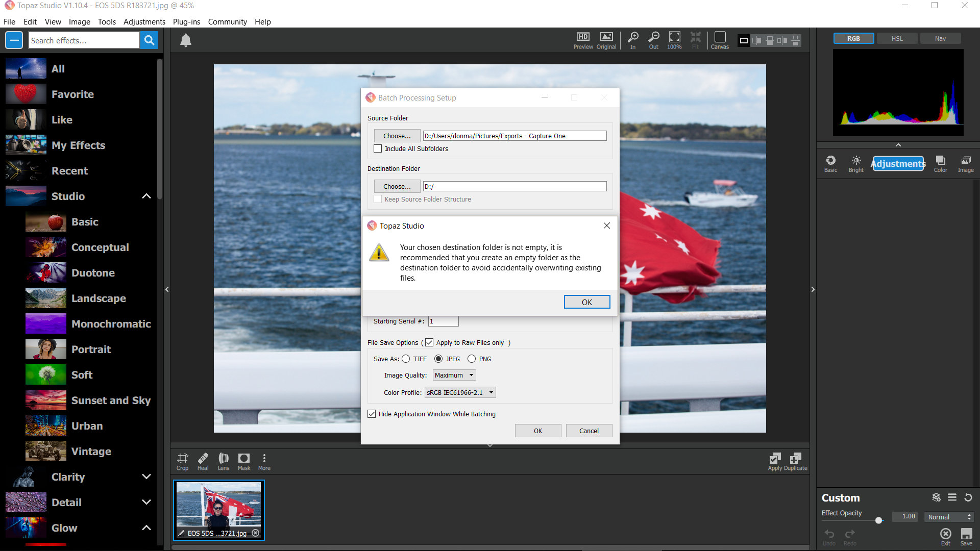Click the Zoom In magnifier
Image resolution: width=980 pixels, height=551 pixels.
(x=633, y=40)
